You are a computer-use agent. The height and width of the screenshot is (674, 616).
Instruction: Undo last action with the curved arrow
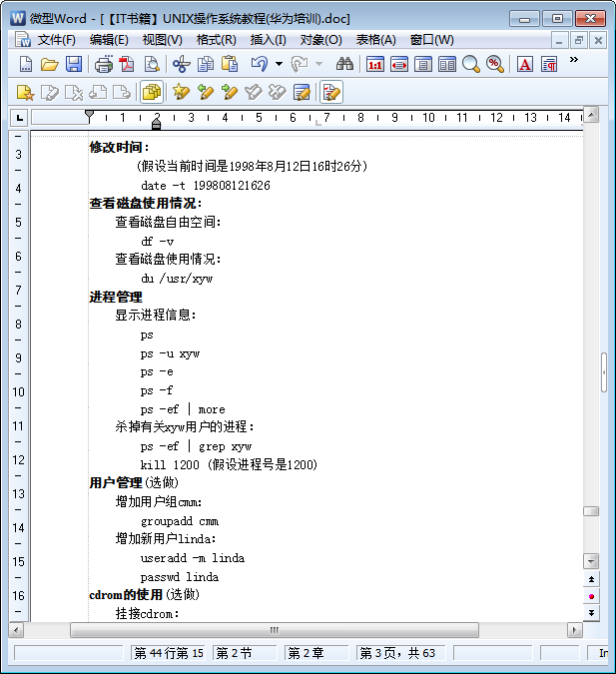[x=260, y=65]
